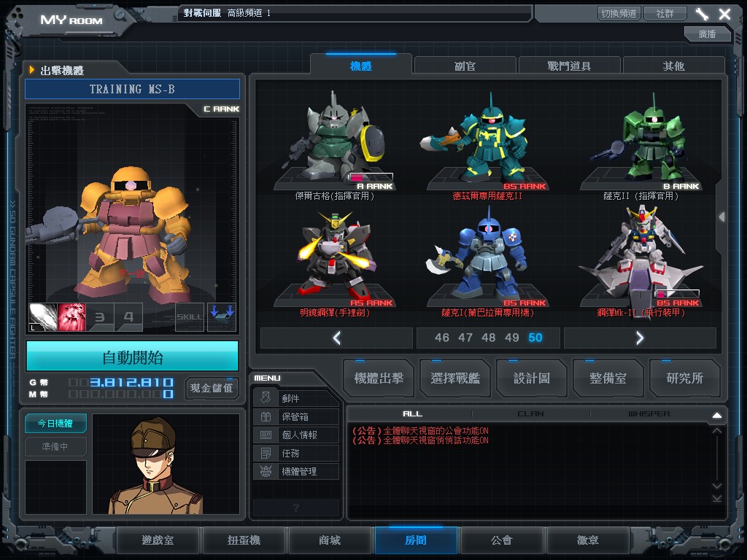Click the SKILL slot icon
This screenshot has width=747, height=560.
click(x=190, y=317)
